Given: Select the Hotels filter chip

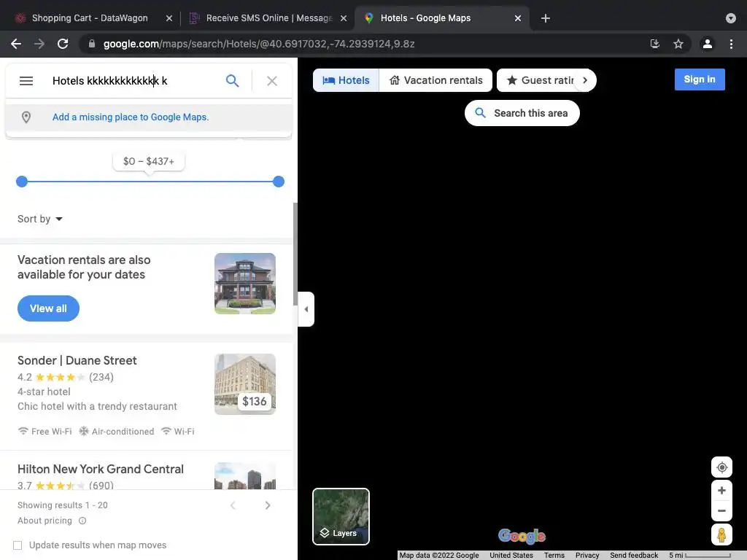Looking at the screenshot, I should click(347, 80).
